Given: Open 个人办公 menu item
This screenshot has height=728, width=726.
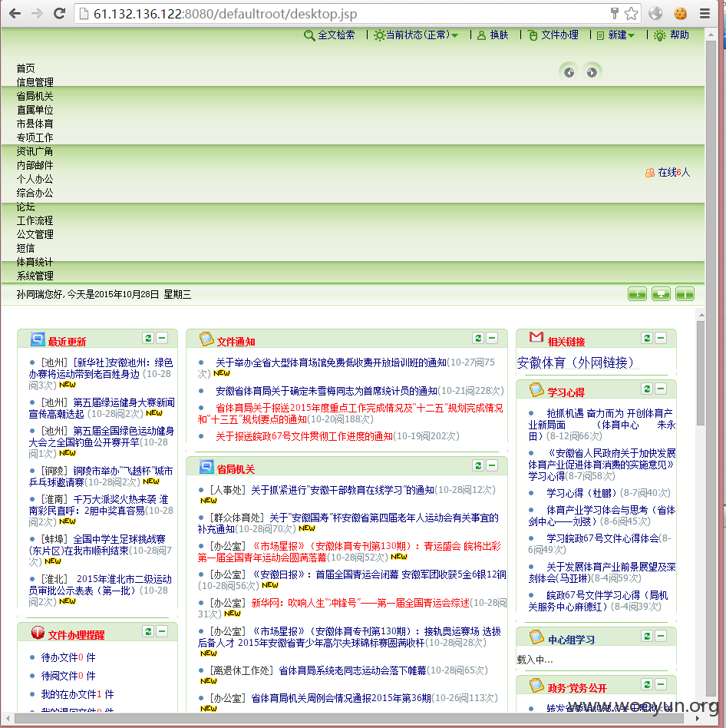Looking at the screenshot, I should coord(35,179).
